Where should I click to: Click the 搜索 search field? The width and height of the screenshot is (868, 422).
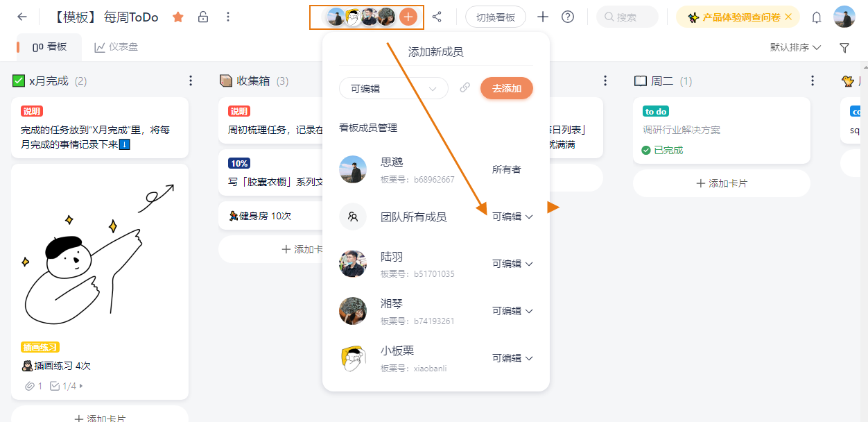tap(627, 17)
